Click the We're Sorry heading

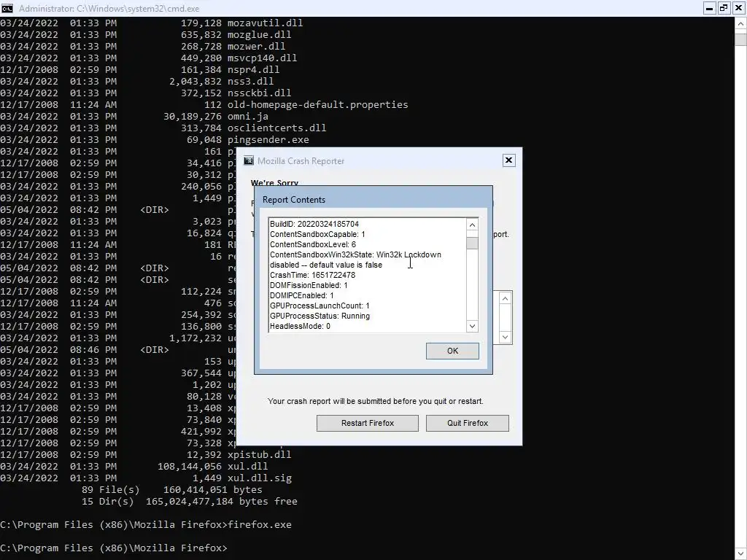point(274,182)
